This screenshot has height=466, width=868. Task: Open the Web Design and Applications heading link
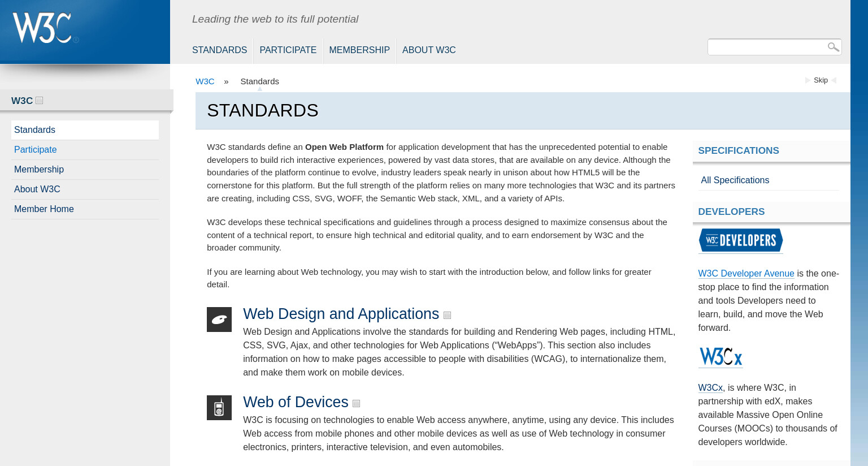click(341, 314)
